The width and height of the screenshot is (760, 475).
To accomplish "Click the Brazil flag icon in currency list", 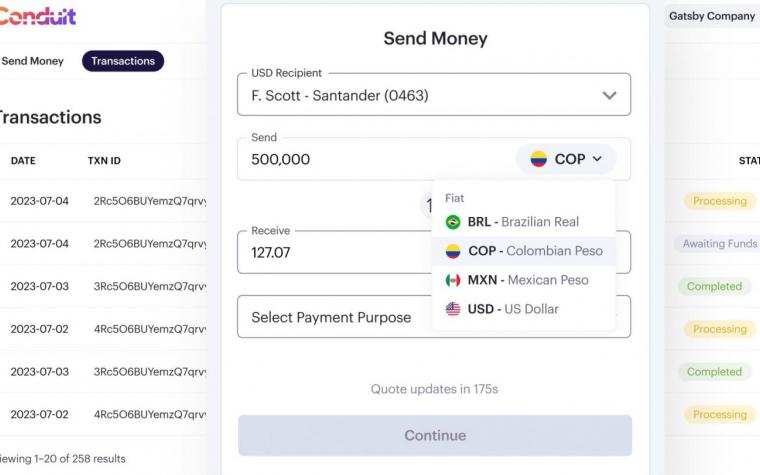I will pyautogui.click(x=453, y=222).
